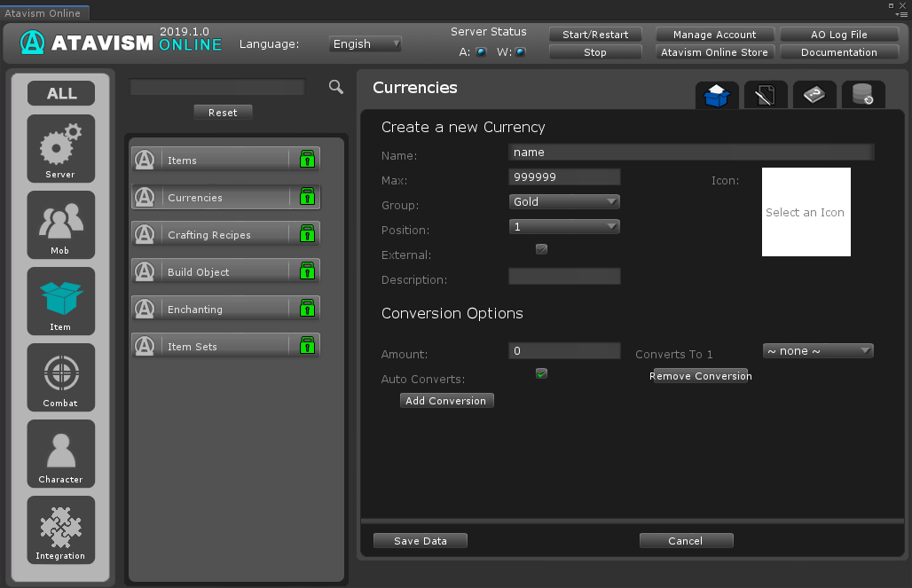Viewport: 912px width, 588px height.
Task: Disable the Auto Converts checkbox
Action: click(x=541, y=373)
